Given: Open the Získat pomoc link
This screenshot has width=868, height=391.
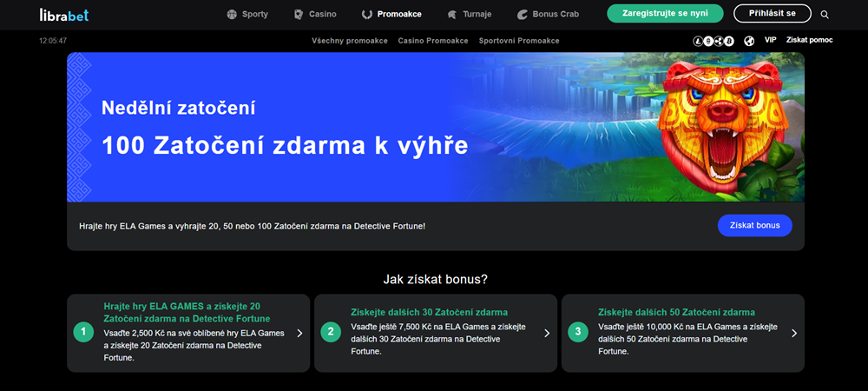Looking at the screenshot, I should tap(809, 40).
